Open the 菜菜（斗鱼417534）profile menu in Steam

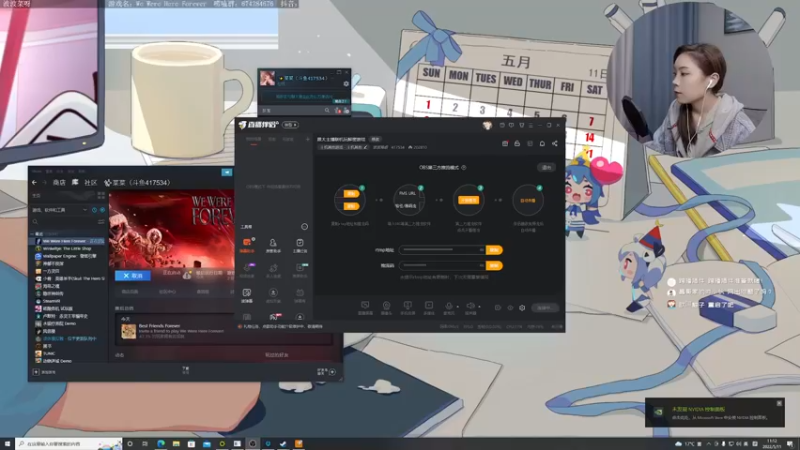pyautogui.click(x=137, y=183)
